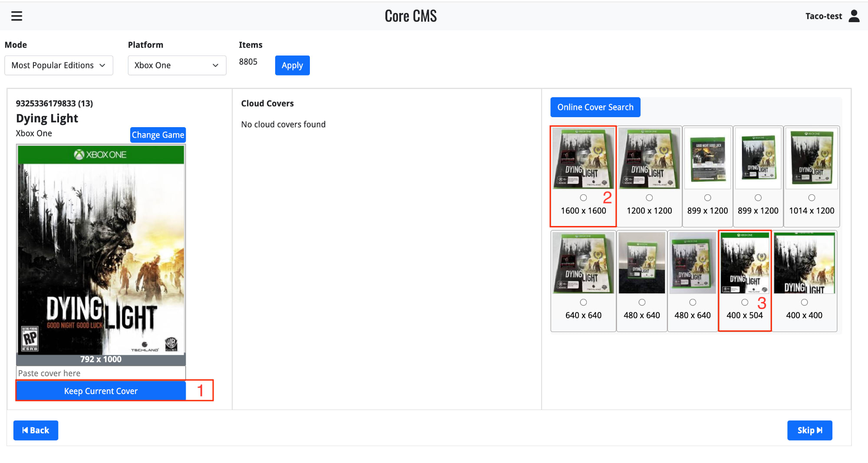This screenshot has height=463, width=868.
Task: Open the hamburger navigation menu
Action: point(16,16)
